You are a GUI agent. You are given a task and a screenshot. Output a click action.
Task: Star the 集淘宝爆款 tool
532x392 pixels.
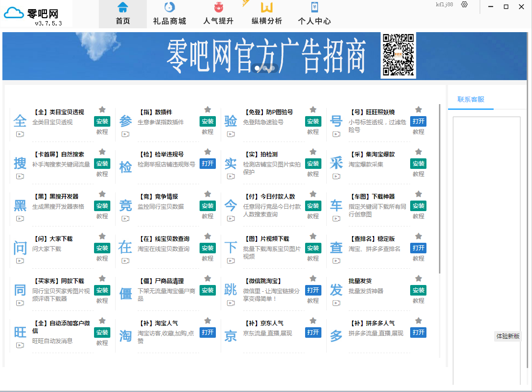pos(419,152)
